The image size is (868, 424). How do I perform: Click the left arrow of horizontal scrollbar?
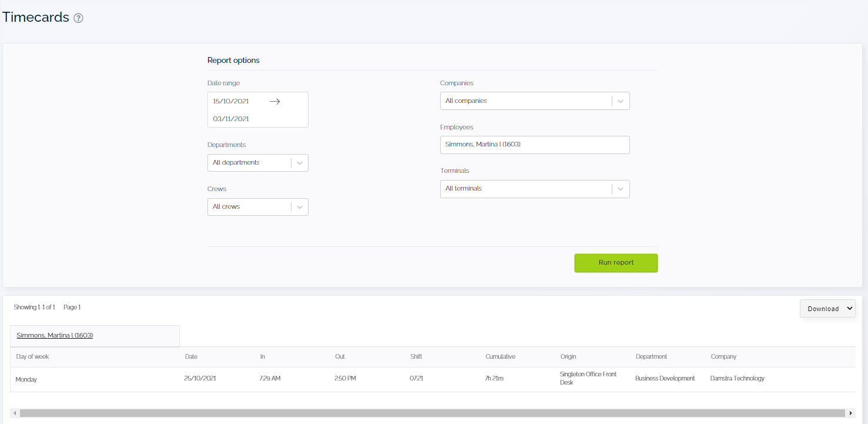pyautogui.click(x=15, y=413)
